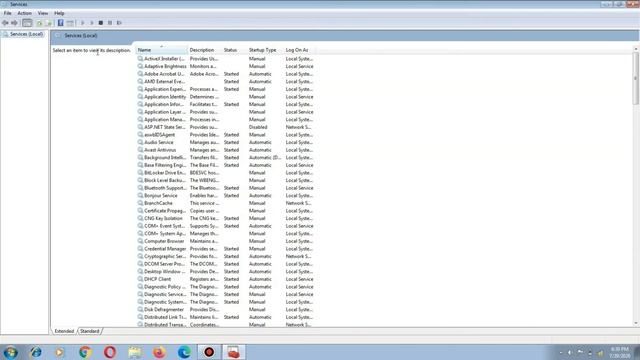The image size is (640, 360).
Task: Select the BranchCache service
Action: 225,203
